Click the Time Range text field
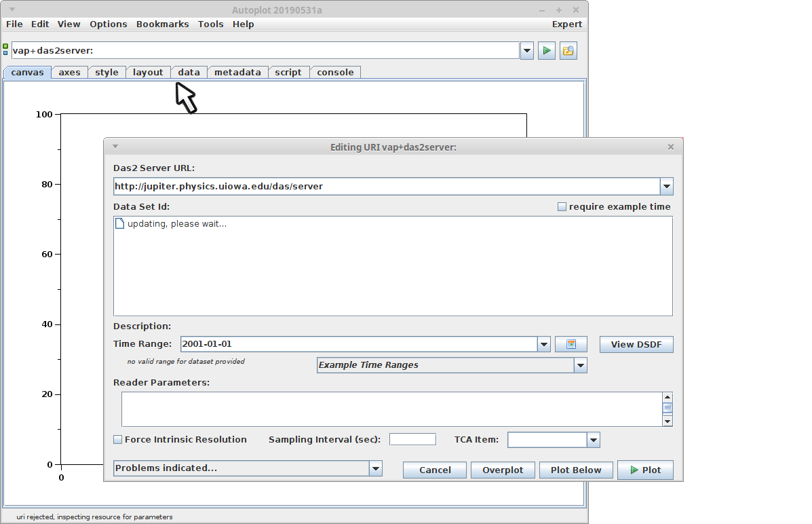812x524 pixels. click(x=359, y=344)
